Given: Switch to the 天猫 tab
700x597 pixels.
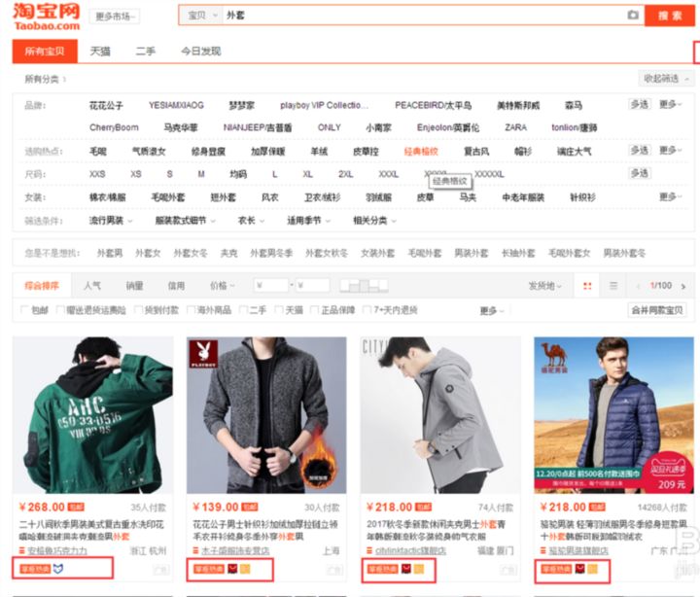Looking at the screenshot, I should 100,52.
